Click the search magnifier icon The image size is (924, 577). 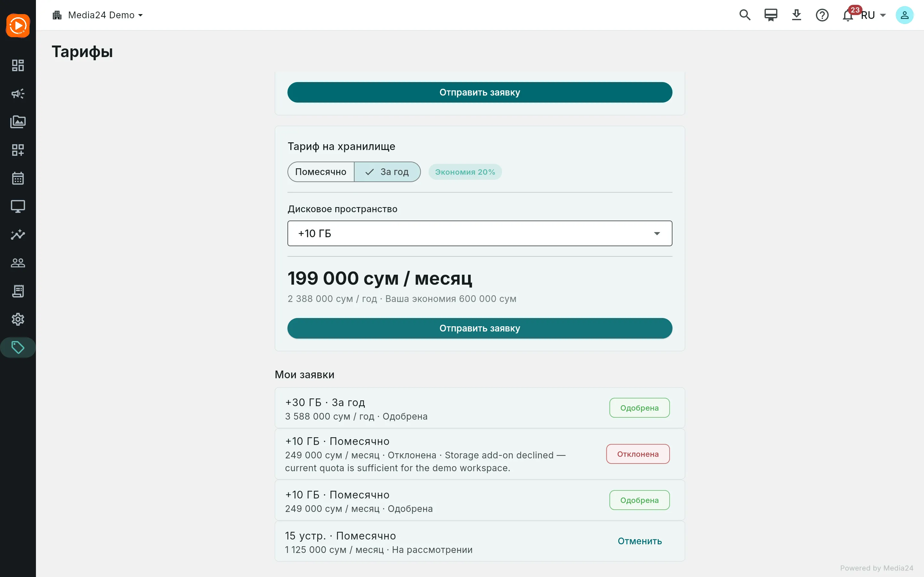click(x=745, y=15)
